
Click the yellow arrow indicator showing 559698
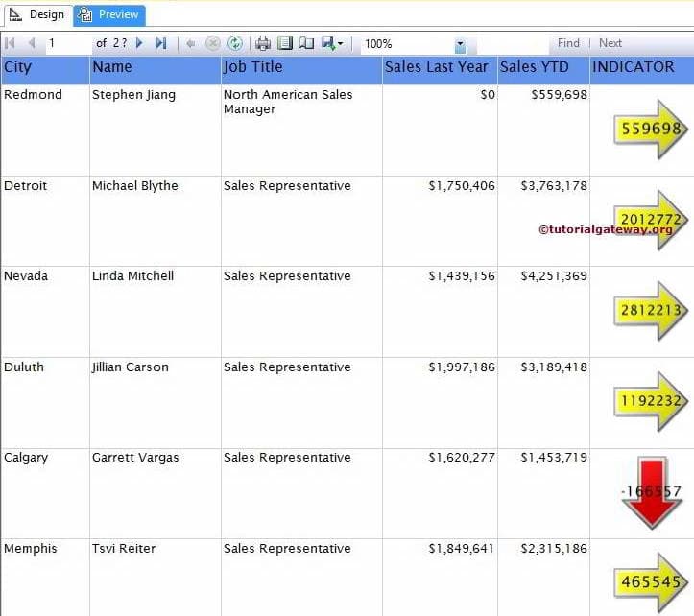point(651,130)
